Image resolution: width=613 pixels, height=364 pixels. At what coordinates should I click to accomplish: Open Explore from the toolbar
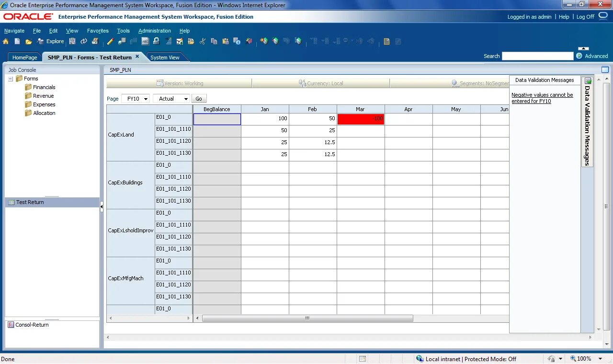pyautogui.click(x=50, y=41)
